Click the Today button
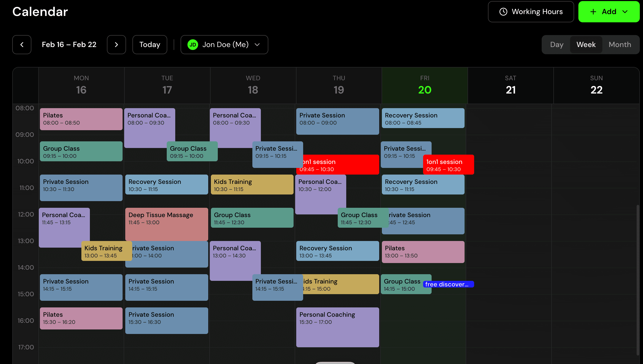 click(149, 44)
